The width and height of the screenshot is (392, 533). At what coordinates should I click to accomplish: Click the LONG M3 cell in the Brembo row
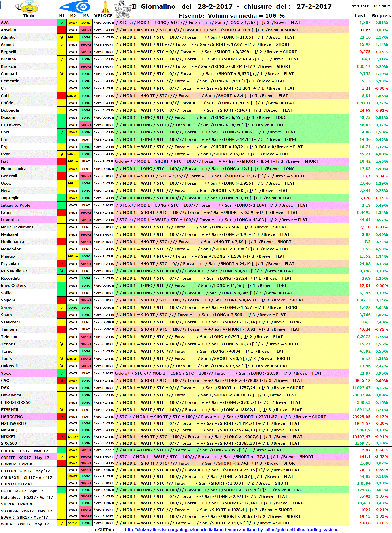[86, 59]
